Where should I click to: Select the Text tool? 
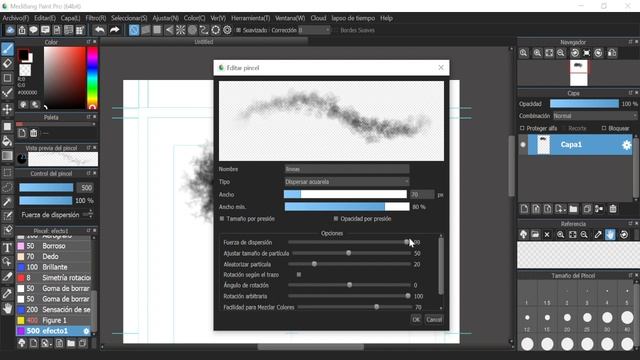click(7, 247)
